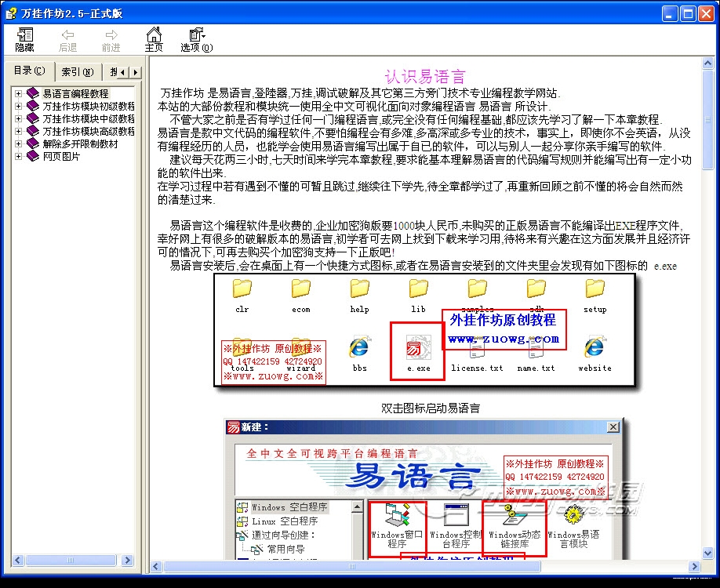Select 'Linux 空白程序' in the new-project list
Image resolution: width=720 pixels, height=588 pixels.
tap(285, 521)
